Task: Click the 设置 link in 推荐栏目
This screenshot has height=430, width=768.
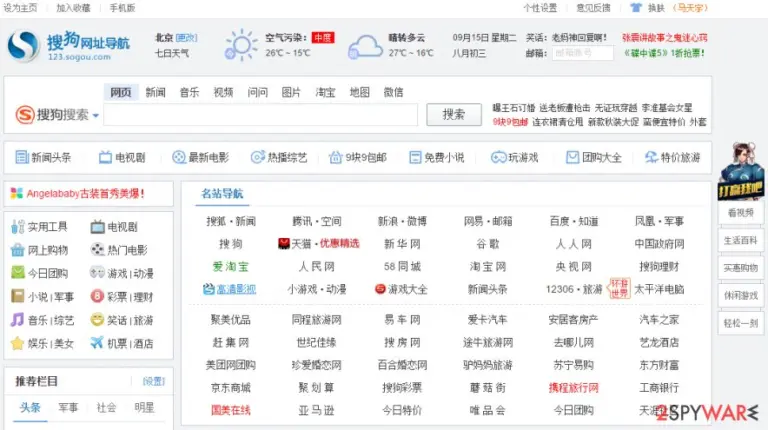Action: click(x=154, y=381)
